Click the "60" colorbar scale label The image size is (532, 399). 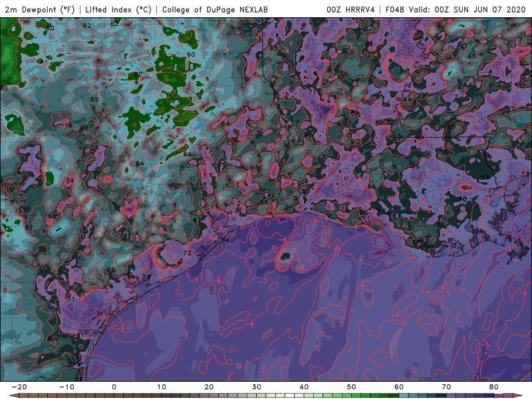point(399,387)
